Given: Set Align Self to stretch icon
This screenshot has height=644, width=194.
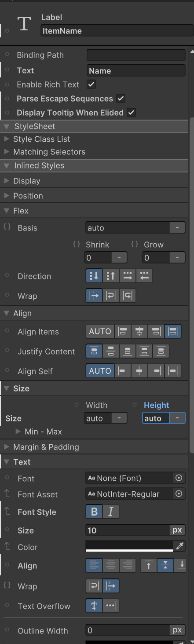Looking at the screenshot, I should tap(173, 371).
